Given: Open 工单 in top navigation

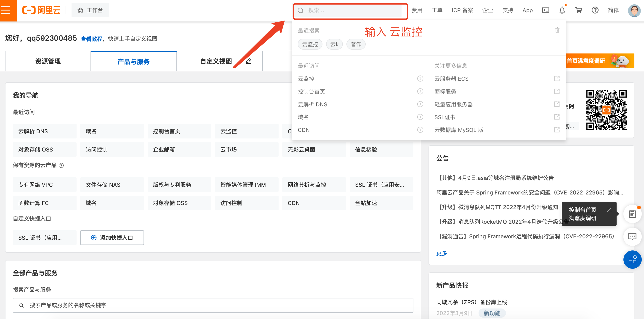Looking at the screenshot, I should pos(437,10).
